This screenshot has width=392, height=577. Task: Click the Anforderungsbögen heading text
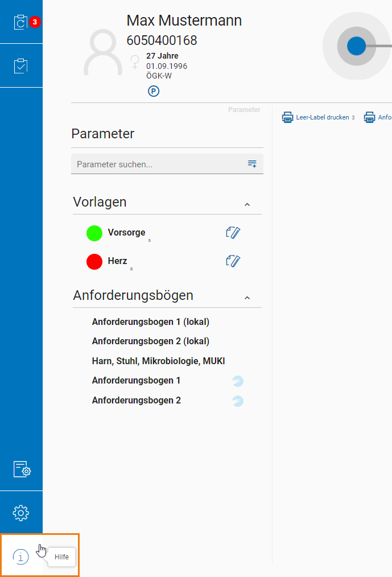coord(133,295)
